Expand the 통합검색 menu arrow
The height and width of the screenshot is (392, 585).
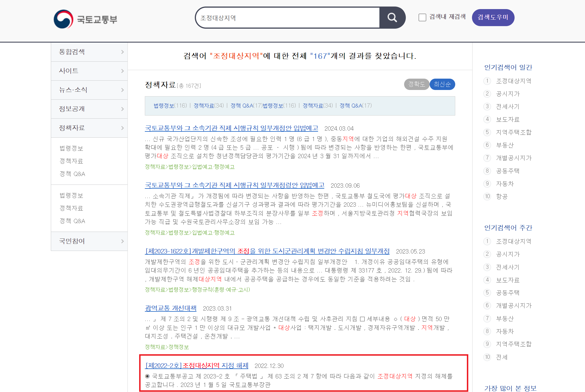click(122, 52)
